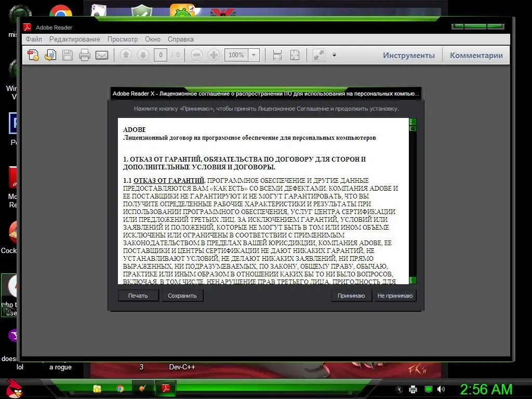Click the fit one full page icon

click(295, 55)
